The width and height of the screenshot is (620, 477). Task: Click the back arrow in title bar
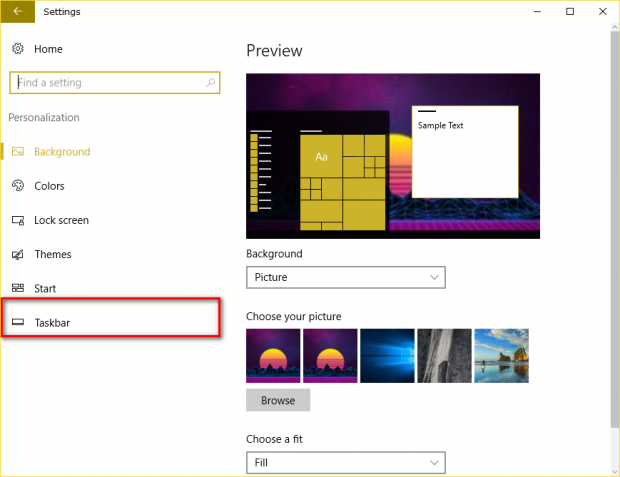click(x=17, y=11)
